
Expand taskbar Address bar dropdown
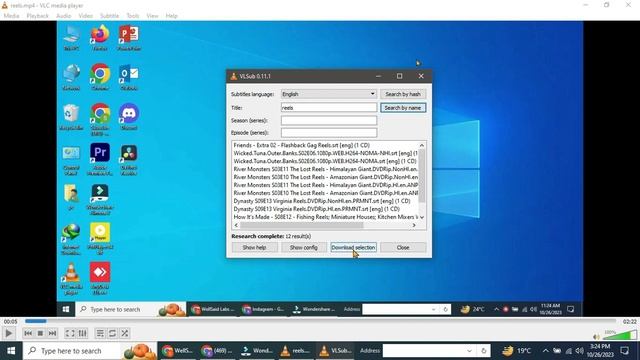point(469,351)
